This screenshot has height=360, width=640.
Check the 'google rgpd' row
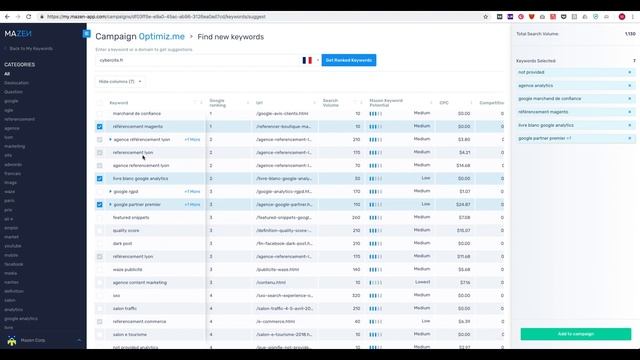pyautogui.click(x=100, y=192)
